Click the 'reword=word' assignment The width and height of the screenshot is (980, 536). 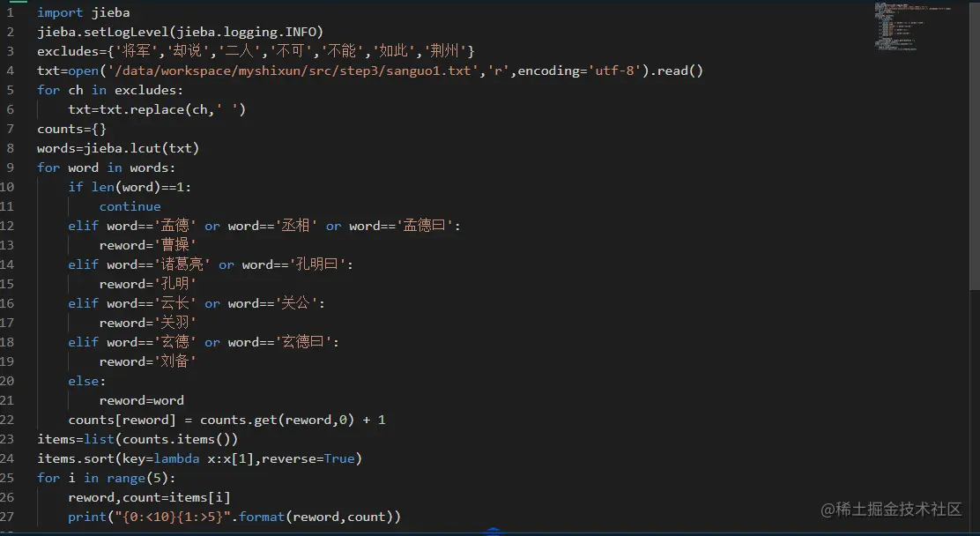coord(142,400)
